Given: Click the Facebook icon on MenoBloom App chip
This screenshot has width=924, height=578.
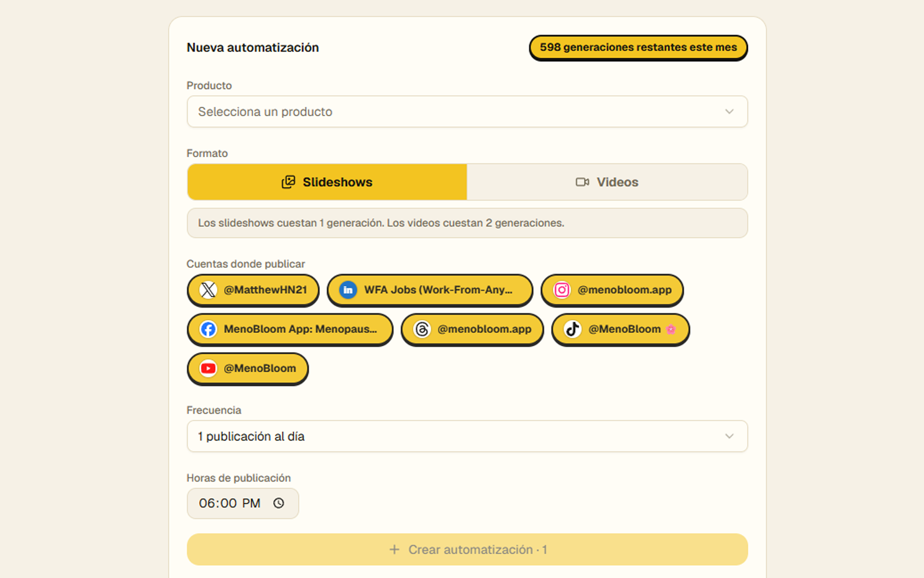Looking at the screenshot, I should click(208, 329).
